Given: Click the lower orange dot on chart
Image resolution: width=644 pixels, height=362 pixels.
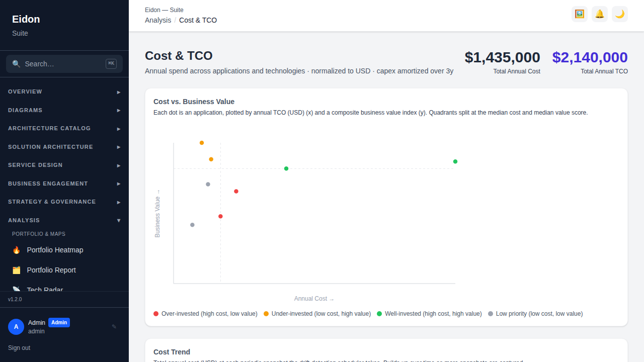Looking at the screenshot, I should click(211, 159).
